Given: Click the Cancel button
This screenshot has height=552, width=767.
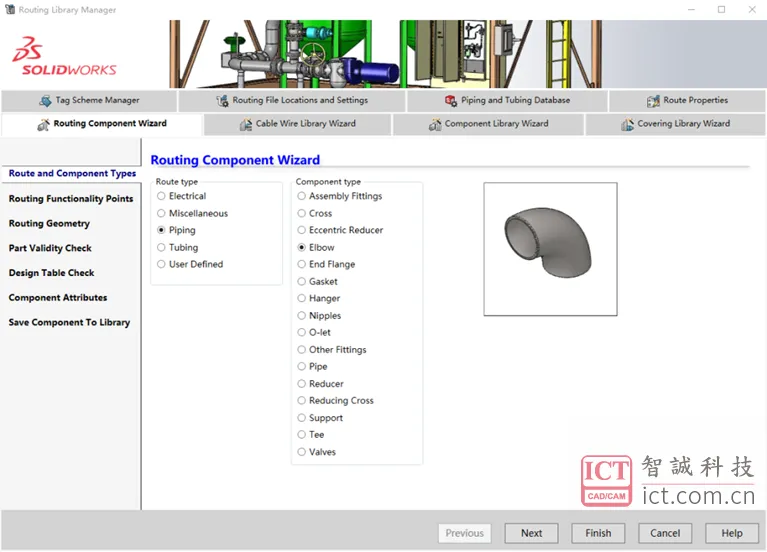Looking at the screenshot, I should (x=665, y=533).
